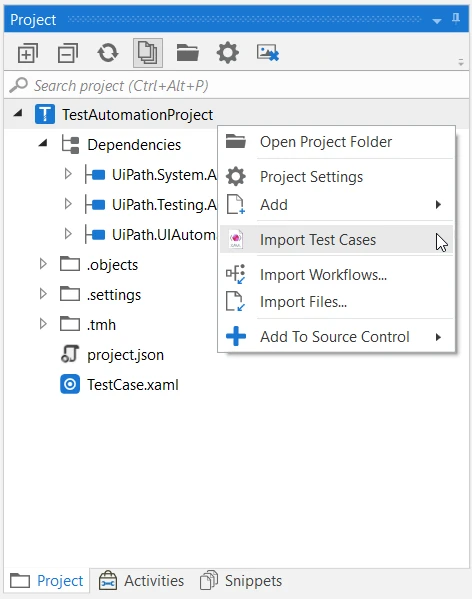Viewport: 472px width, 599px height.
Task: Open the Project panel options dropdown arrow
Action: pos(437,21)
